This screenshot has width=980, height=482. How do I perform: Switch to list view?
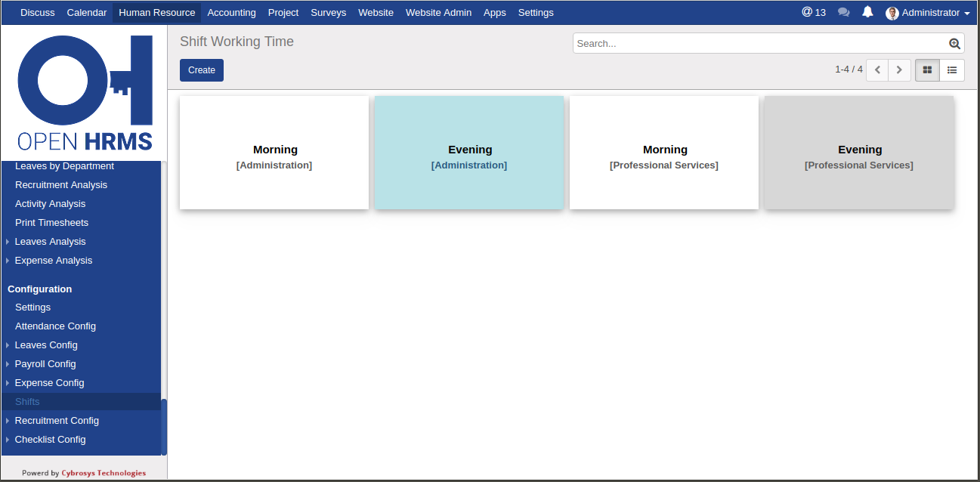(952, 70)
